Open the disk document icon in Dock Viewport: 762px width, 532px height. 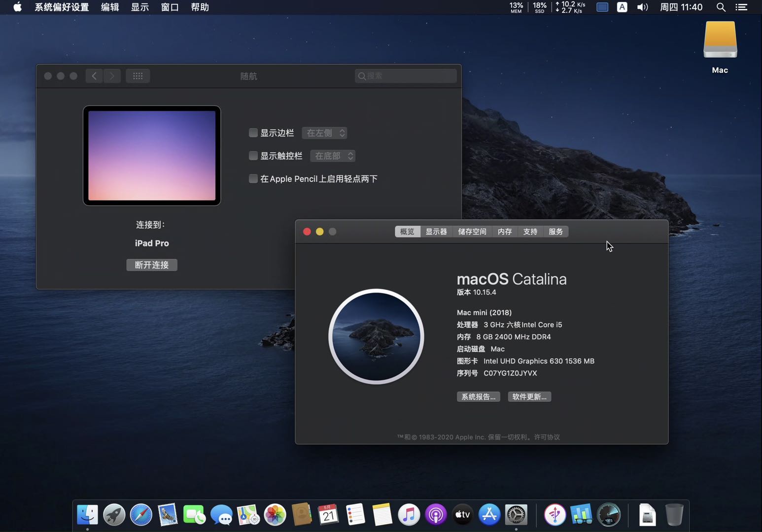coord(647,515)
